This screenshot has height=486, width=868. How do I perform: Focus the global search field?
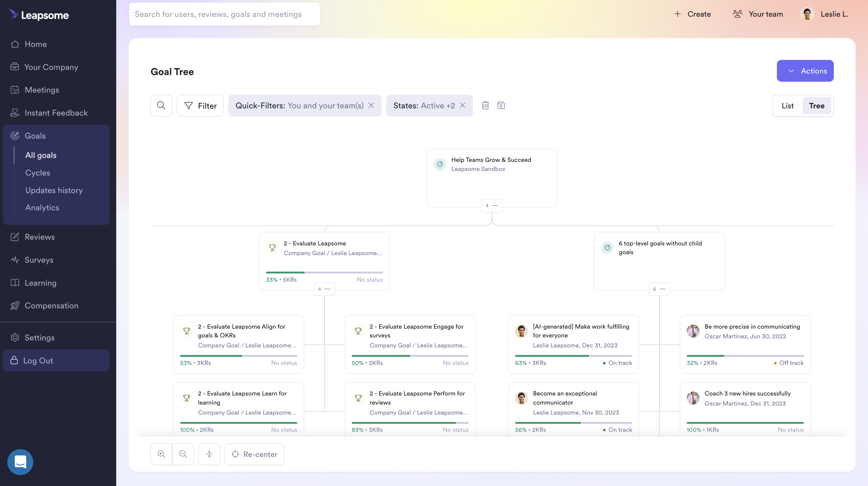(224, 14)
